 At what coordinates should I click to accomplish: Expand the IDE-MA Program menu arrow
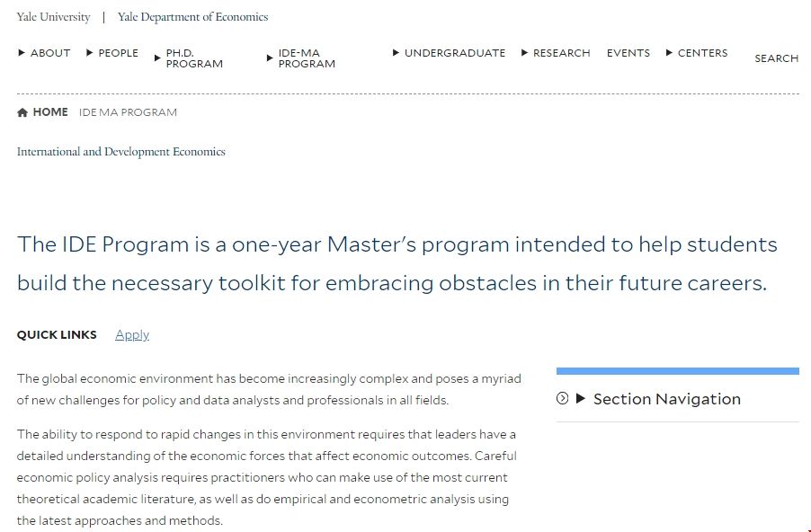tap(270, 58)
